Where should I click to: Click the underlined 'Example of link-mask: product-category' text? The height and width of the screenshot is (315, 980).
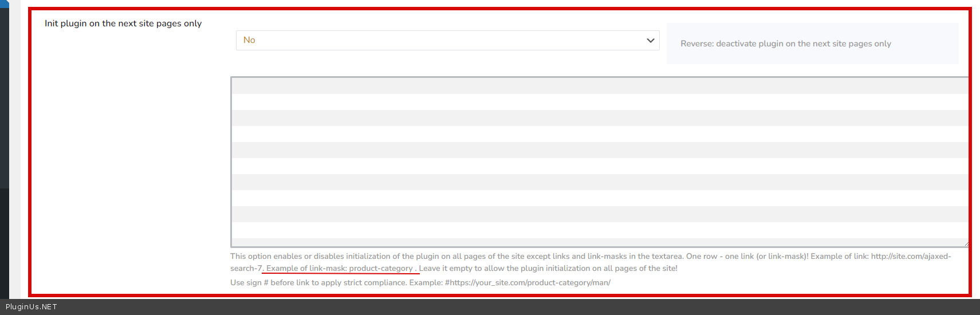pyautogui.click(x=340, y=269)
